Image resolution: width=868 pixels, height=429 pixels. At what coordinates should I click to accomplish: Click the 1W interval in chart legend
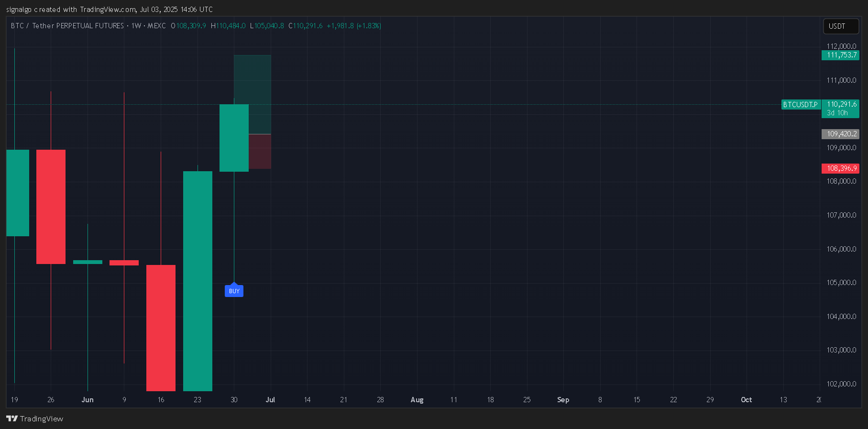coord(136,26)
